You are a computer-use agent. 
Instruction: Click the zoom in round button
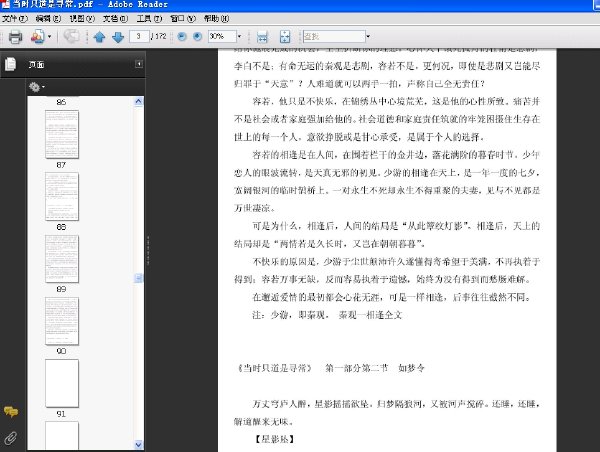click(197, 36)
